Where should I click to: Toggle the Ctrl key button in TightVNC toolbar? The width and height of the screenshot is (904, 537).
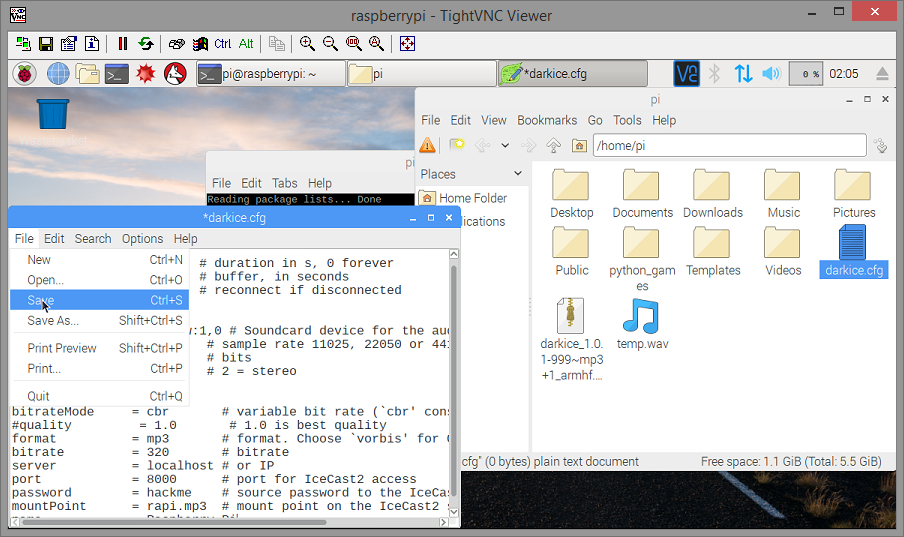coord(223,44)
